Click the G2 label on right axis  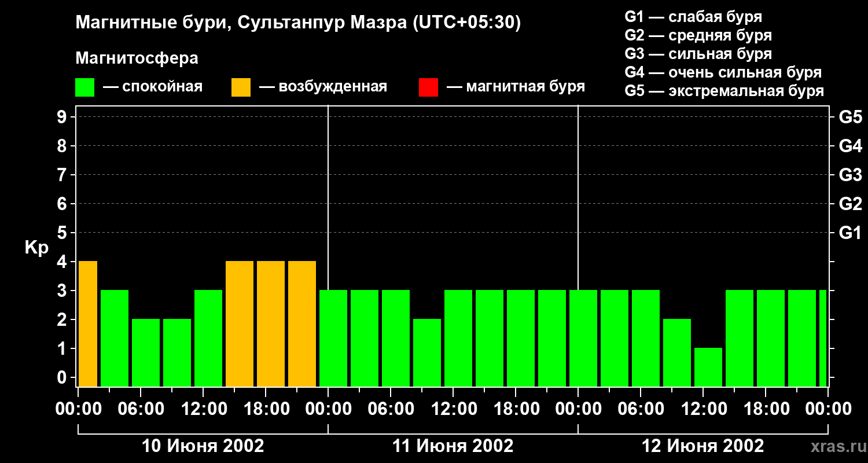(x=851, y=204)
